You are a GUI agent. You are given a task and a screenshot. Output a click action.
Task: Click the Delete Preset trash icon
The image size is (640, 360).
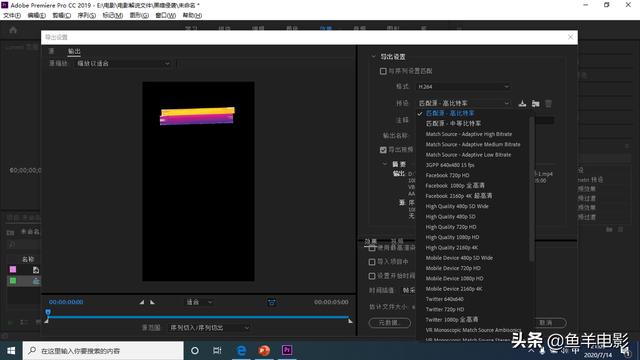coord(549,103)
